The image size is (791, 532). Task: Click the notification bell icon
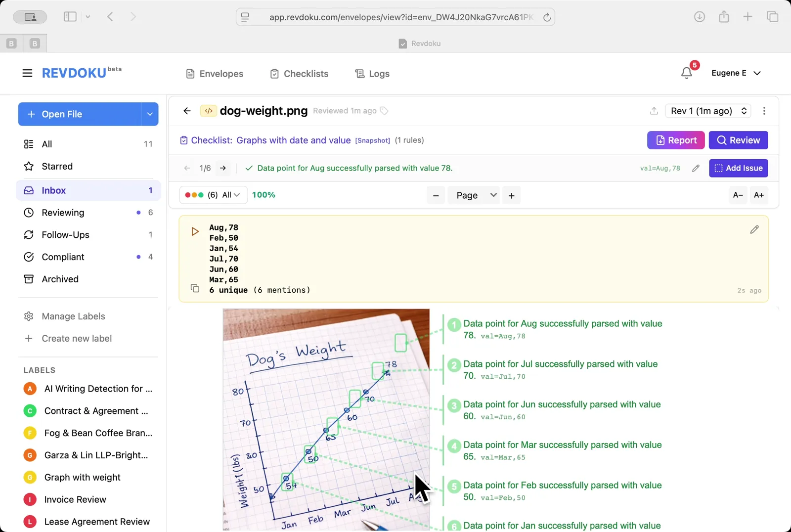686,73
